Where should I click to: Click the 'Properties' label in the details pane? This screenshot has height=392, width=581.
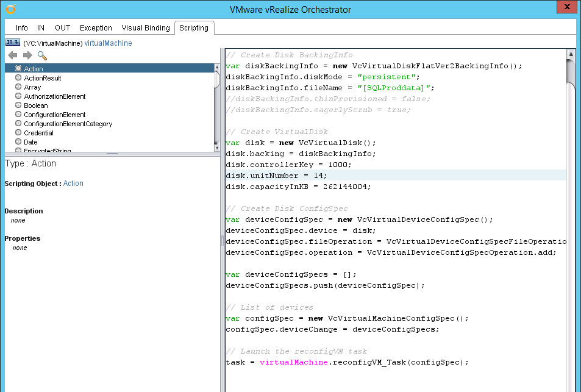(x=22, y=238)
